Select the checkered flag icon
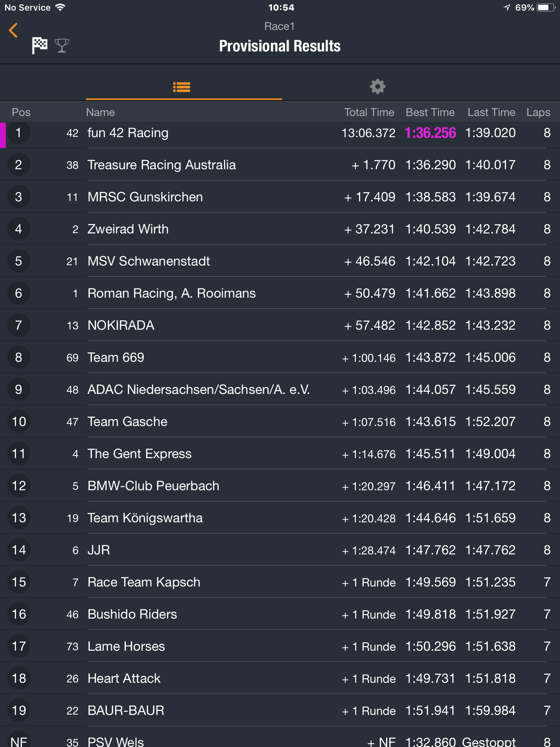 (x=39, y=45)
